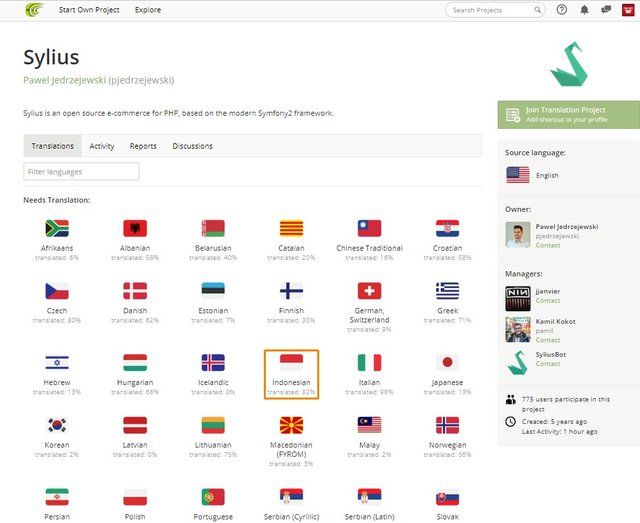The height and width of the screenshot is (523, 640).
Task: Open the user profile avatar in the header
Action: coord(628,10)
